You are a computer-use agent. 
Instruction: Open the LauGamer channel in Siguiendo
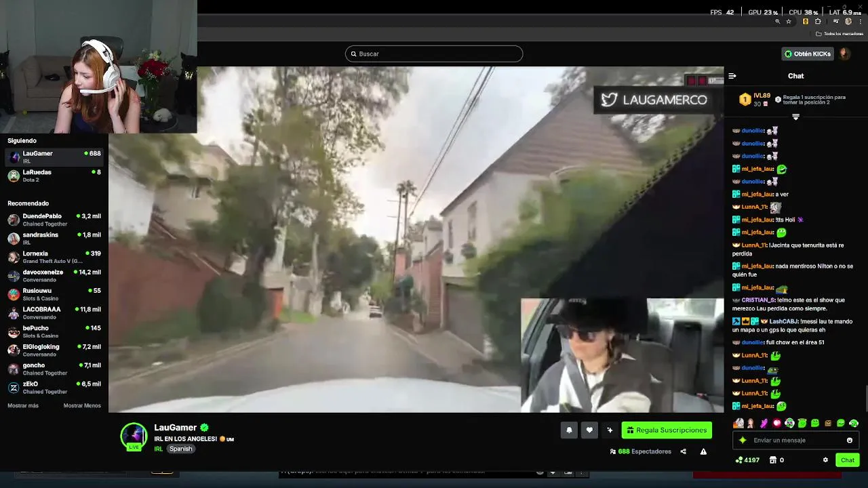[x=54, y=157]
